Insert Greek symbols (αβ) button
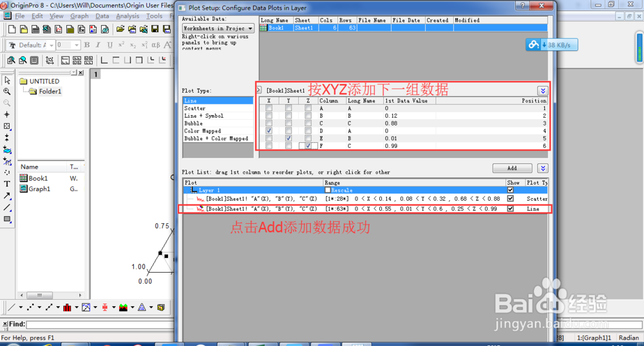644x346 pixels. pos(156,45)
